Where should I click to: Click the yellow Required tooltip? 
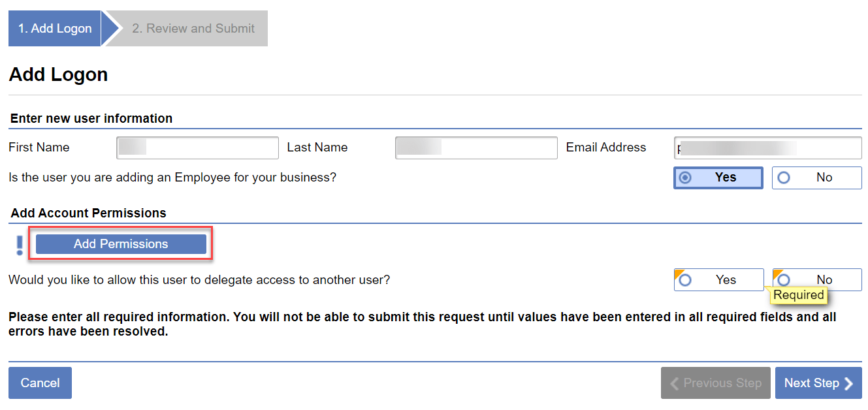point(799,295)
